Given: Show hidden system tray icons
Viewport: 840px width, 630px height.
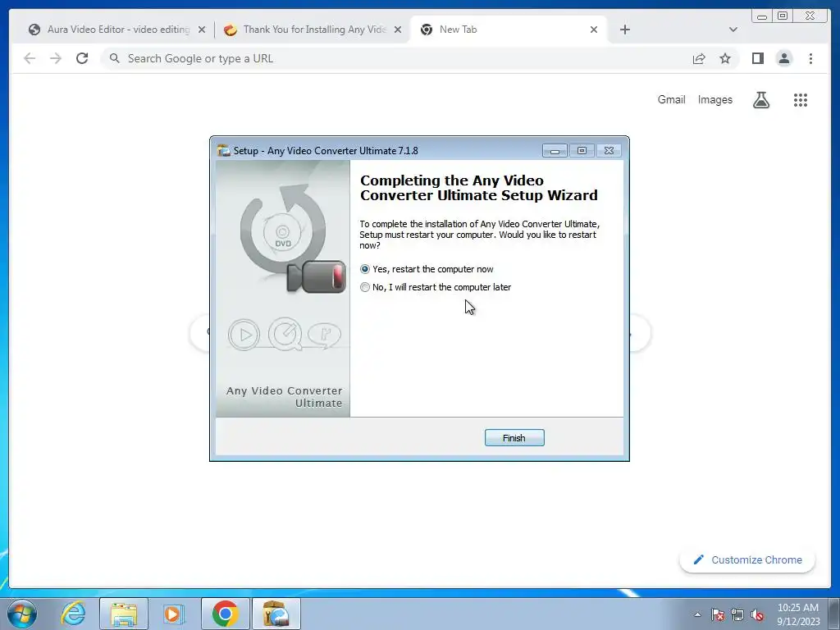Looking at the screenshot, I should [x=697, y=614].
